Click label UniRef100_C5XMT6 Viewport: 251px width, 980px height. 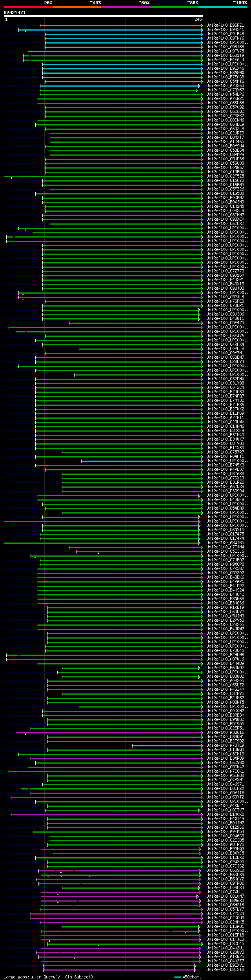coord(225,82)
